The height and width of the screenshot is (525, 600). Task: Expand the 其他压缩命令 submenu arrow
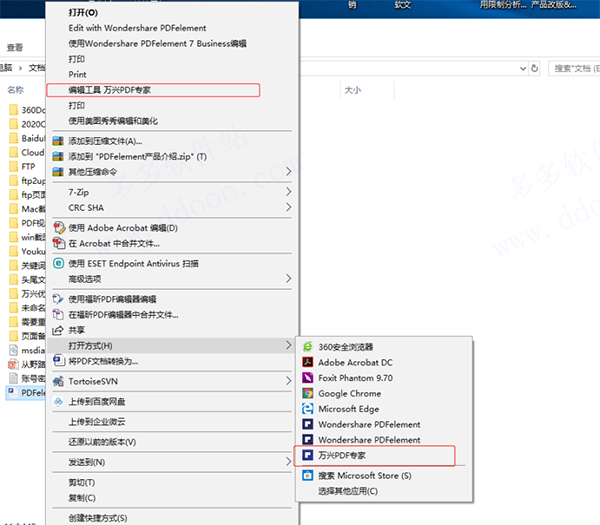(289, 171)
